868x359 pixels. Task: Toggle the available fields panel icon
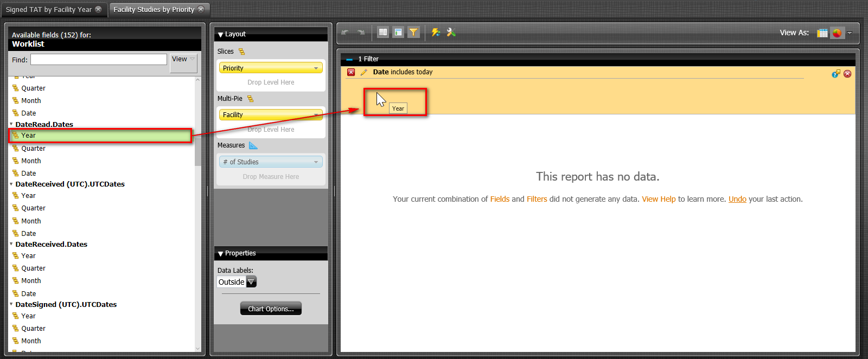click(x=383, y=33)
